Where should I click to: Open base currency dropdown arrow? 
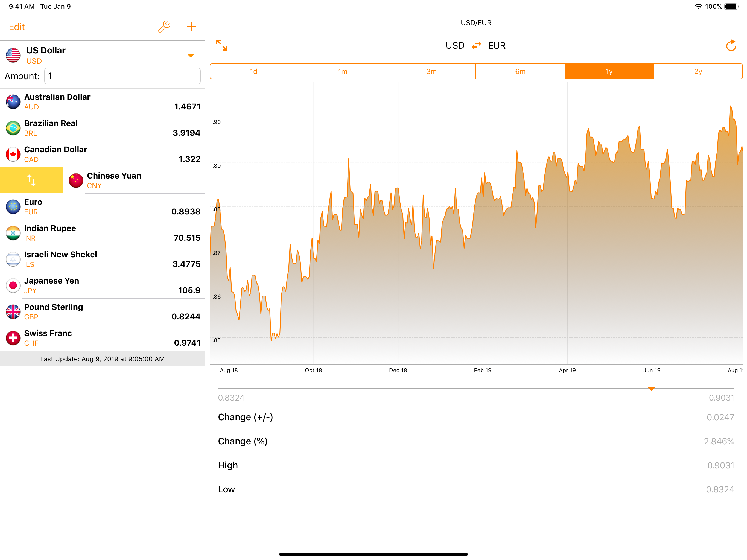(191, 56)
